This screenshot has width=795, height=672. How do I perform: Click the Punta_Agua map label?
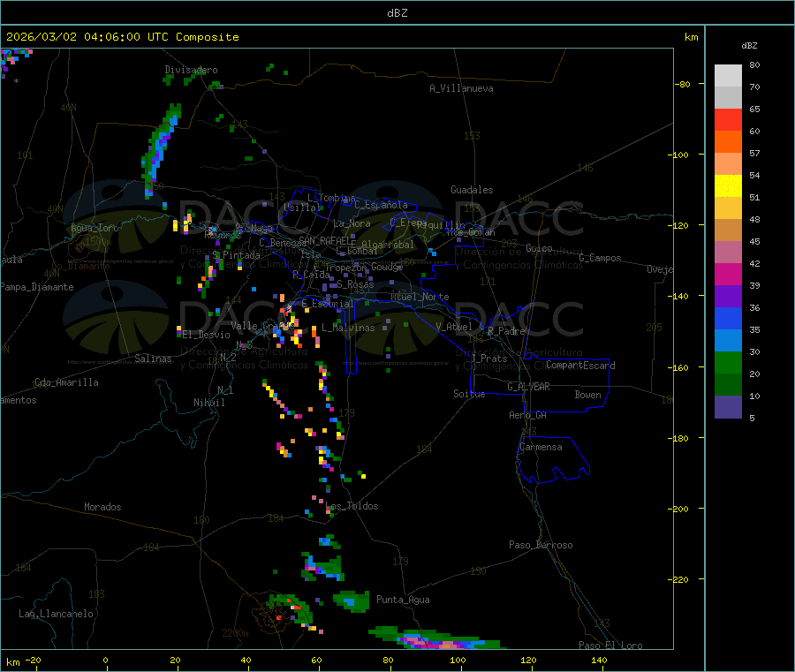pyautogui.click(x=403, y=600)
